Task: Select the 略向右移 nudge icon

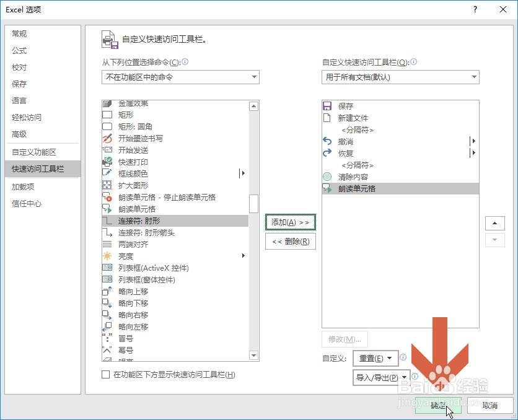Action: pos(107,315)
